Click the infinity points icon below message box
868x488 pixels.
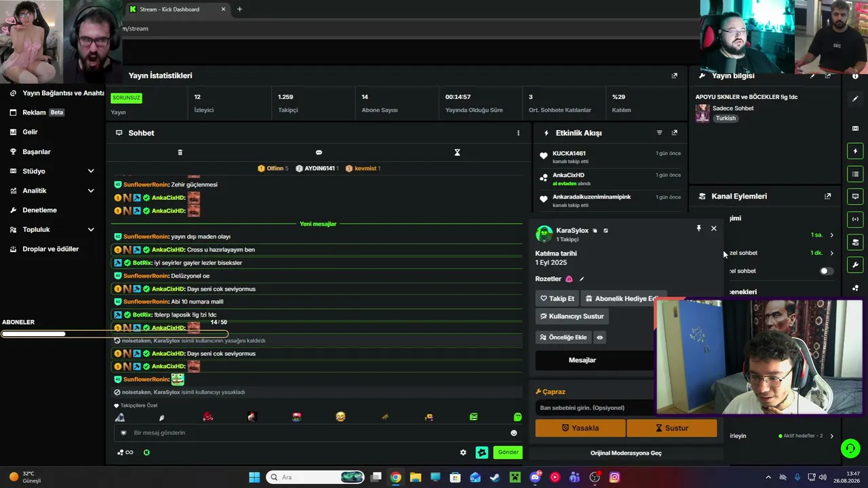pyautogui.click(x=125, y=452)
